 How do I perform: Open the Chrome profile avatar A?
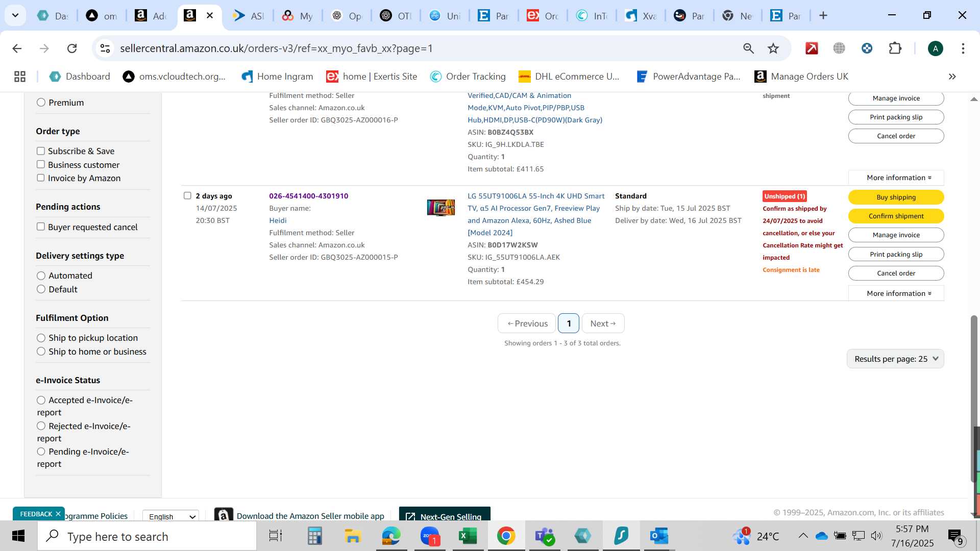coord(935,48)
